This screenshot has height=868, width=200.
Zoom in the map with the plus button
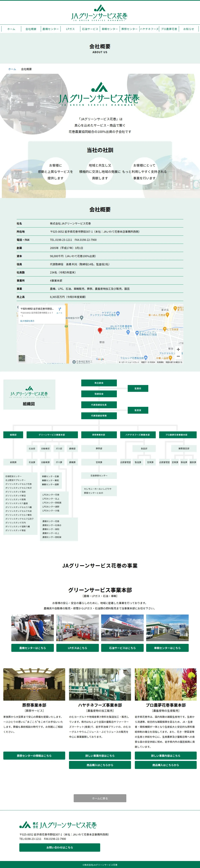(x=178, y=349)
